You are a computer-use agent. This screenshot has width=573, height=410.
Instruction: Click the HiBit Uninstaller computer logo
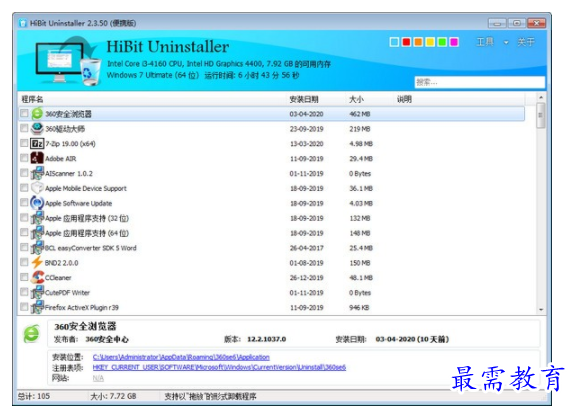pos(68,61)
